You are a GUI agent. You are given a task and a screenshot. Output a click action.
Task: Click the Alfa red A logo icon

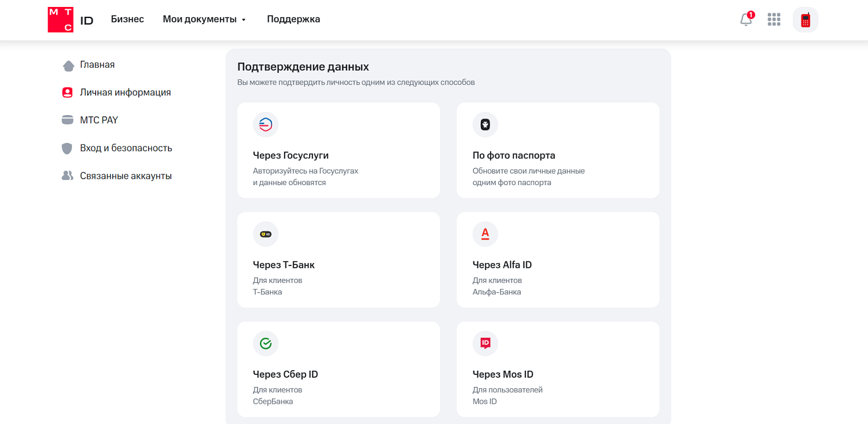point(485,234)
